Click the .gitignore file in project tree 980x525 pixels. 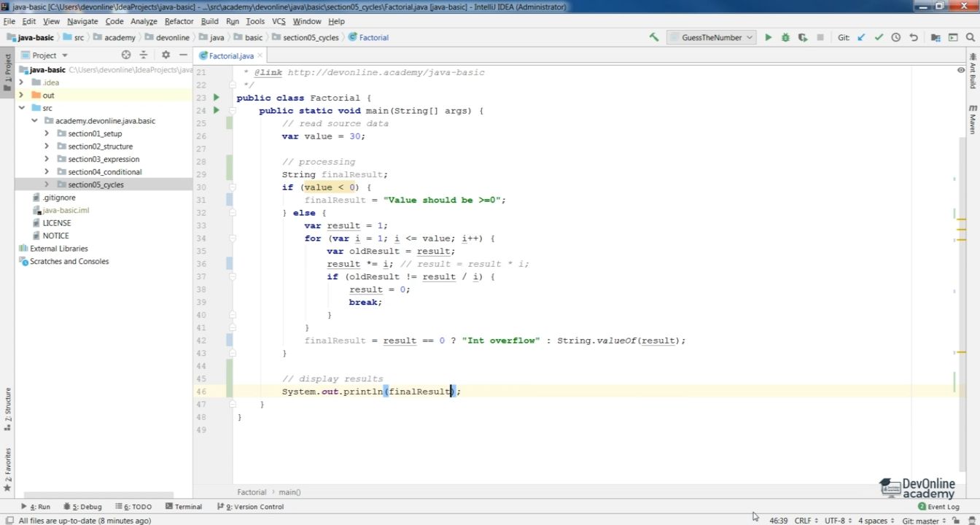pyautogui.click(x=58, y=198)
